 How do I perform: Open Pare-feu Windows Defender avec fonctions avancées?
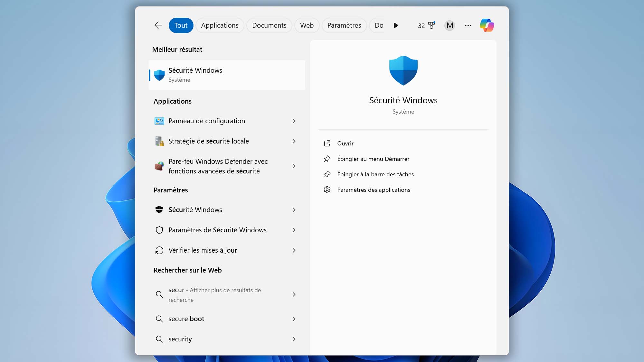(227, 166)
